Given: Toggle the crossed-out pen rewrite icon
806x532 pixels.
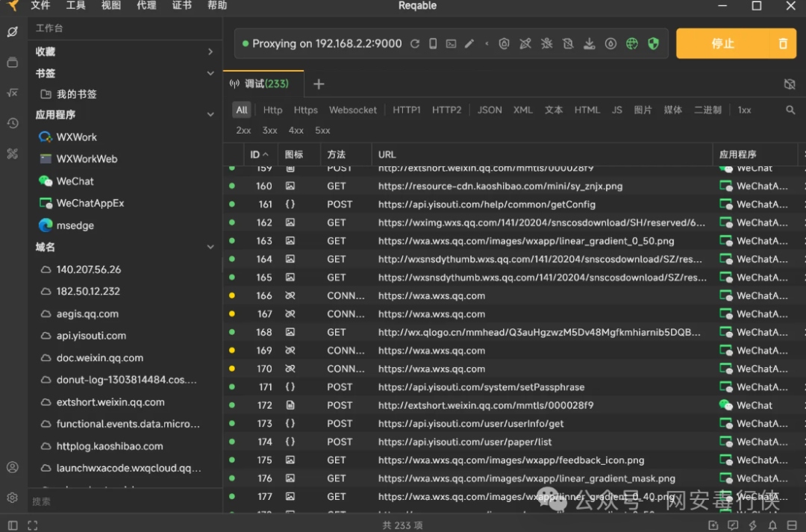Looking at the screenshot, I should 525,44.
